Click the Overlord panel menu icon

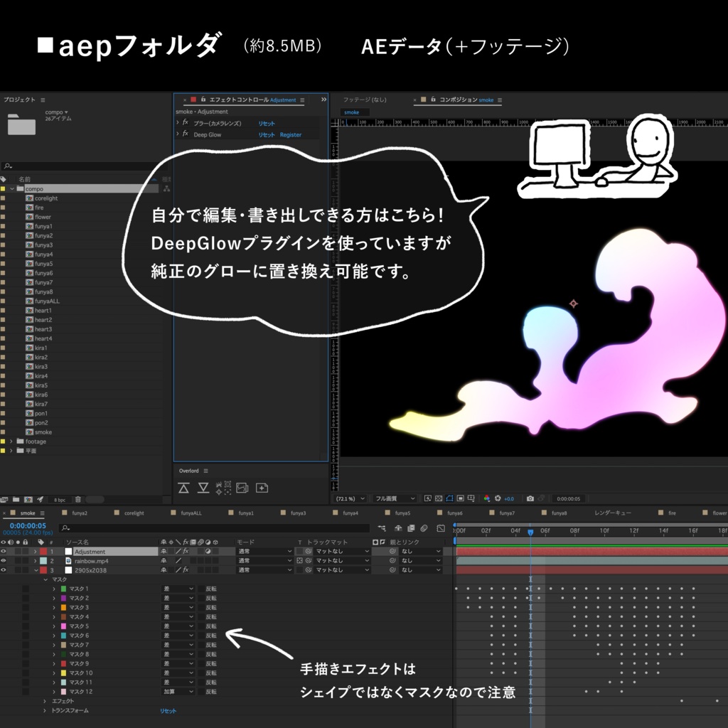tap(205, 471)
